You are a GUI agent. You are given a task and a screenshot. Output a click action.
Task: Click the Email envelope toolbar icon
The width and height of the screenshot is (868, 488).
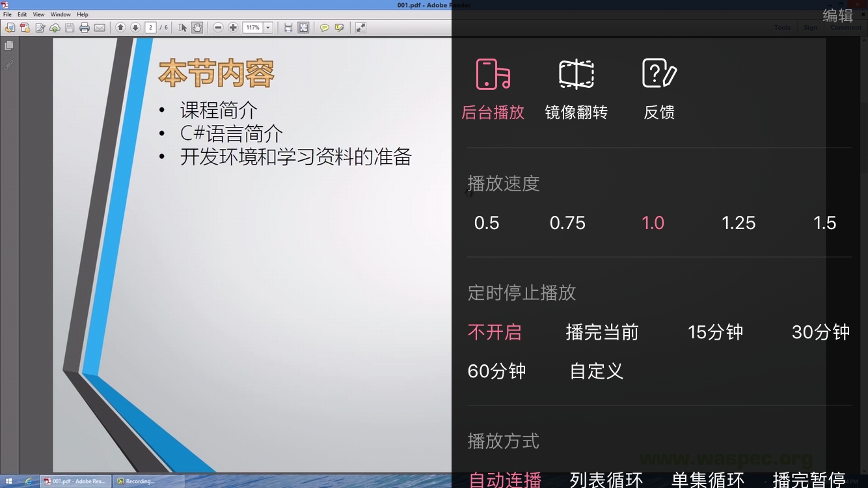pos(100,27)
